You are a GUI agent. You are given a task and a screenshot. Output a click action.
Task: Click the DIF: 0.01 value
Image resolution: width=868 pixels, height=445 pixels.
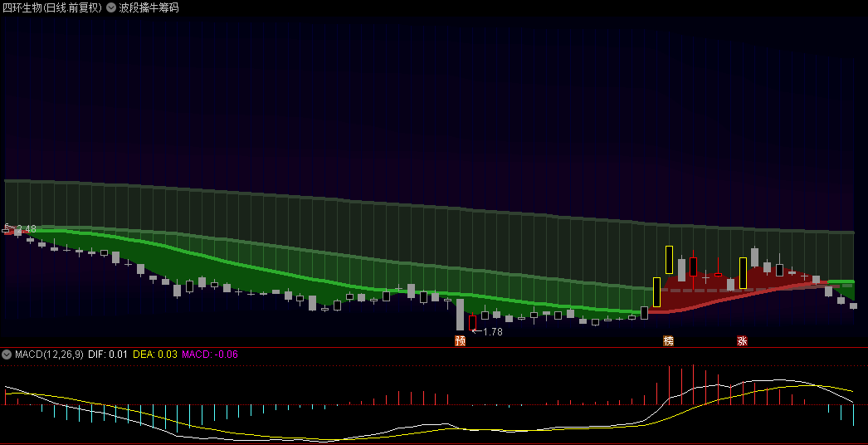coord(108,355)
